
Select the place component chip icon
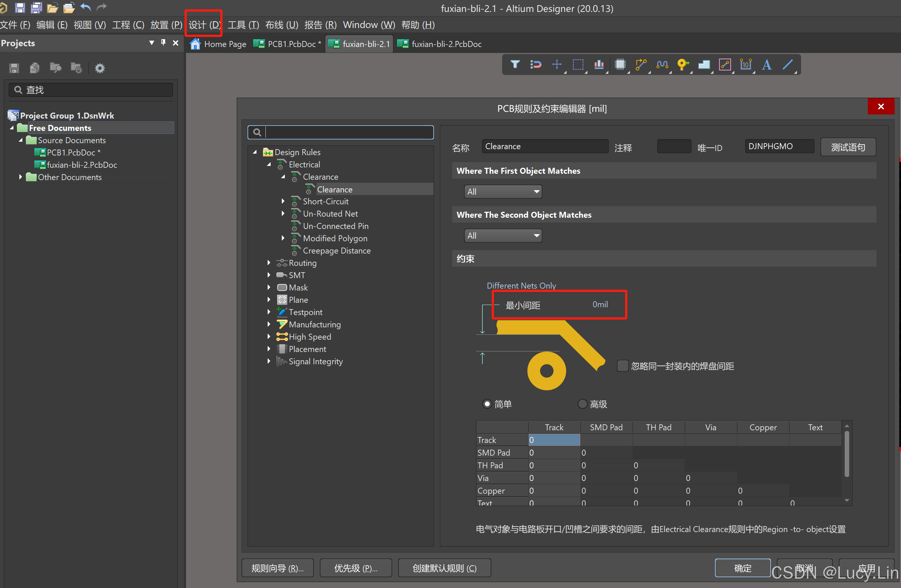620,65
